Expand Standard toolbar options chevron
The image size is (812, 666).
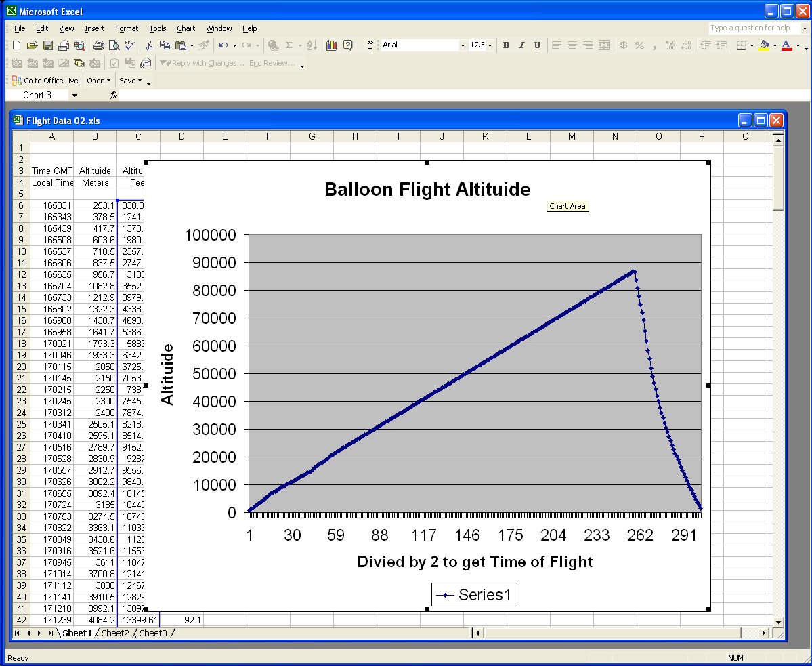point(370,45)
